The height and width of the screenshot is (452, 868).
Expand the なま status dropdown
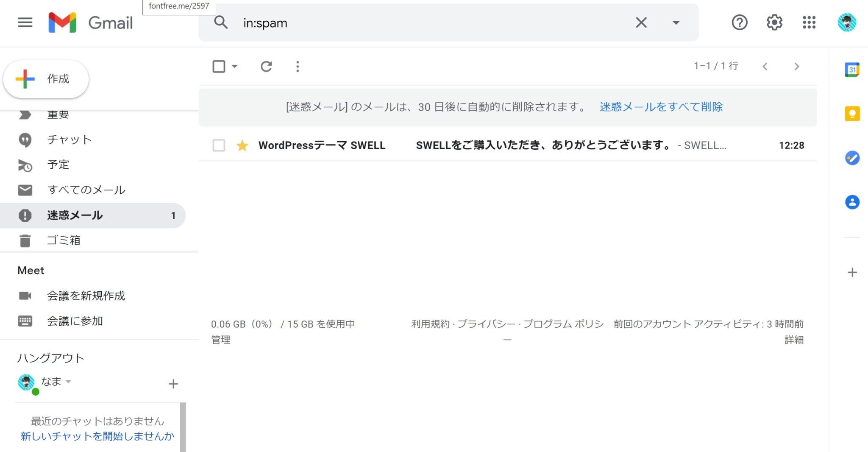tap(68, 382)
